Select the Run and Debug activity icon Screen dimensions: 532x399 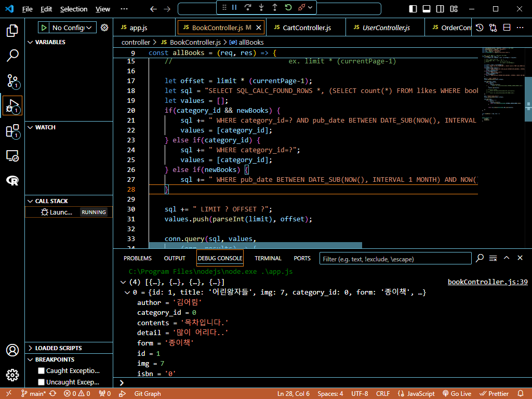[12, 105]
